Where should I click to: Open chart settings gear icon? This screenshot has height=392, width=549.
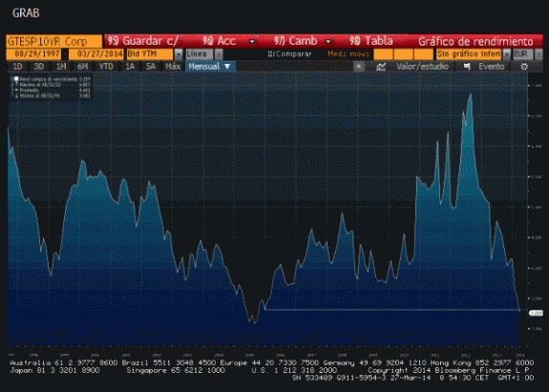tap(524, 67)
